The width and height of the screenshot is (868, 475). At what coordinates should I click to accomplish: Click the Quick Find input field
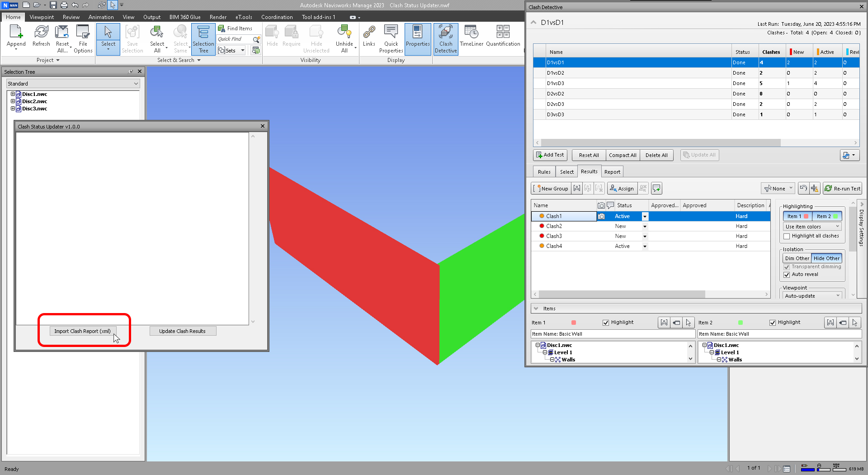click(x=235, y=39)
